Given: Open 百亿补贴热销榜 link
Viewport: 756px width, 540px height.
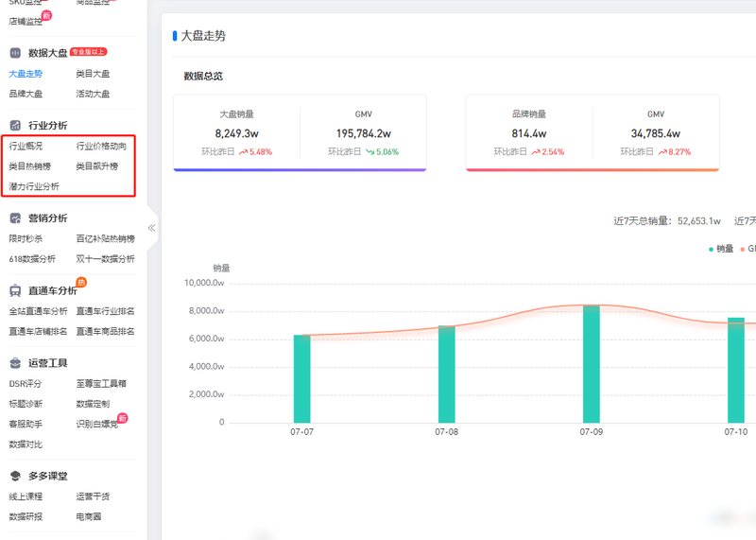Looking at the screenshot, I should point(106,239).
